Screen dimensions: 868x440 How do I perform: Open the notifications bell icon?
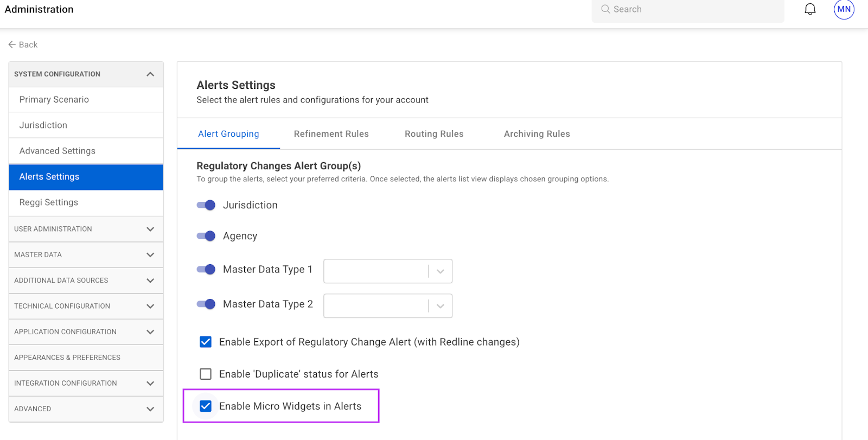point(809,9)
